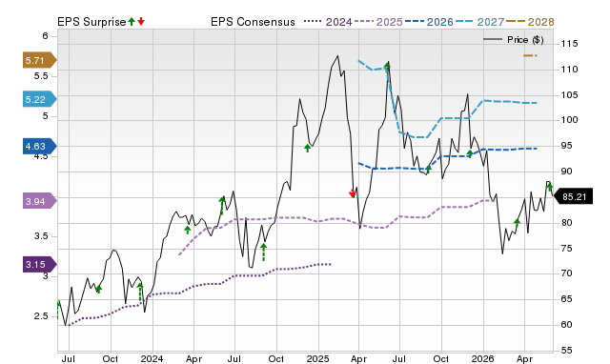Toggle the 2028 consensus legend entry

coord(530,22)
